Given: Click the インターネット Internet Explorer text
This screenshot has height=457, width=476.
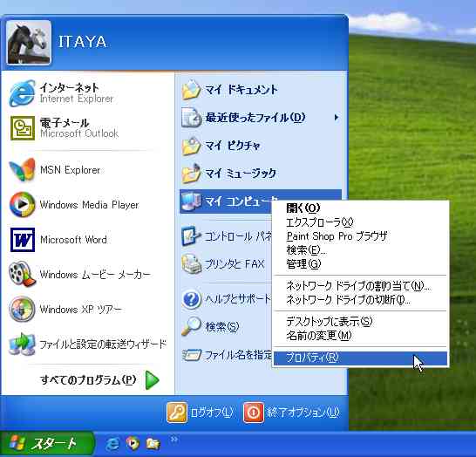Looking at the screenshot, I should (77, 93).
